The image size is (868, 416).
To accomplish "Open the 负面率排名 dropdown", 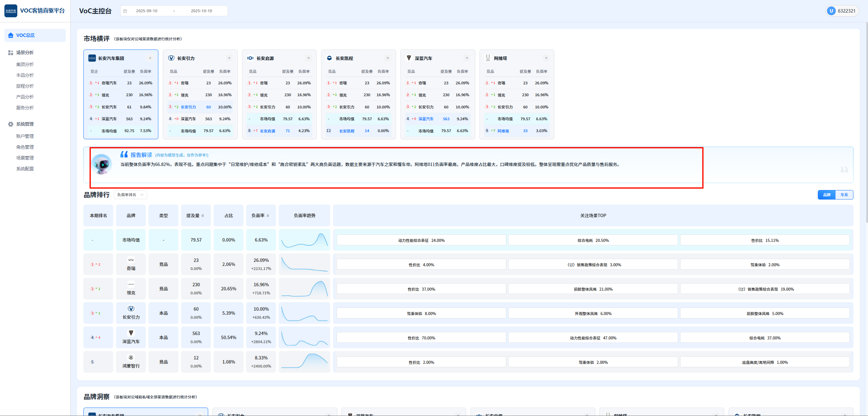I will pos(130,195).
